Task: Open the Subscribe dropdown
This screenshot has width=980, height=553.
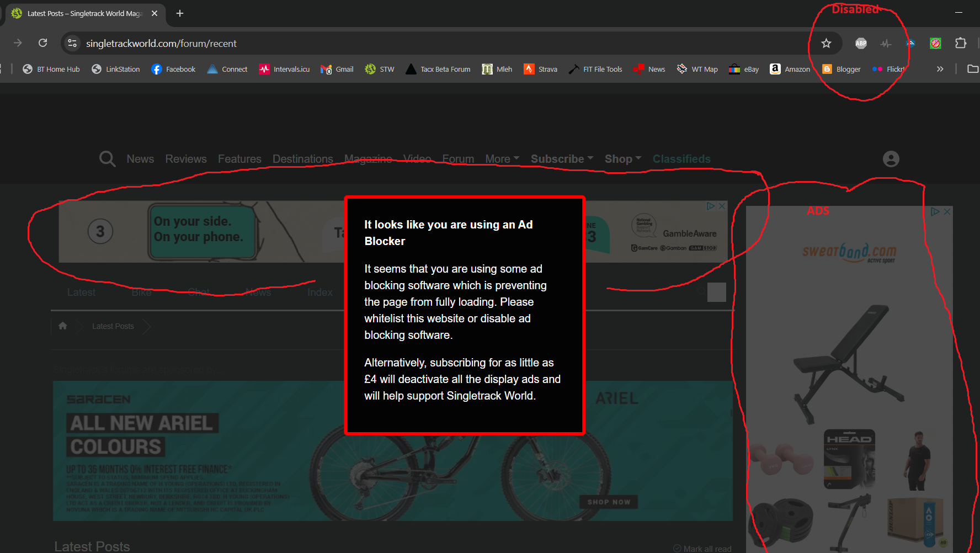Action: click(x=559, y=159)
